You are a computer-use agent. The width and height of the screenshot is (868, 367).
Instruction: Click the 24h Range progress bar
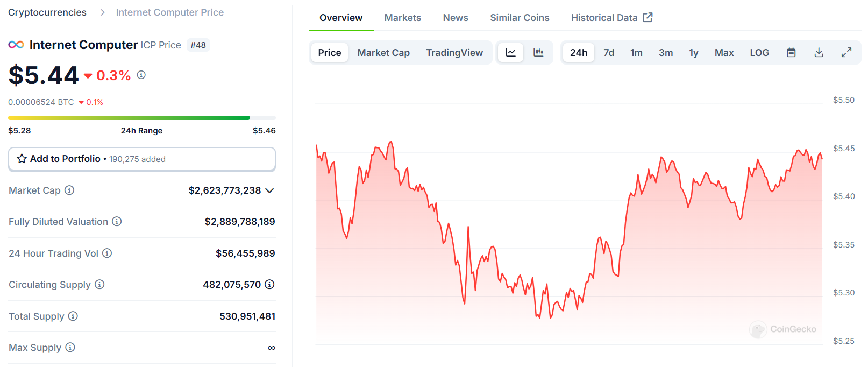[142, 117]
